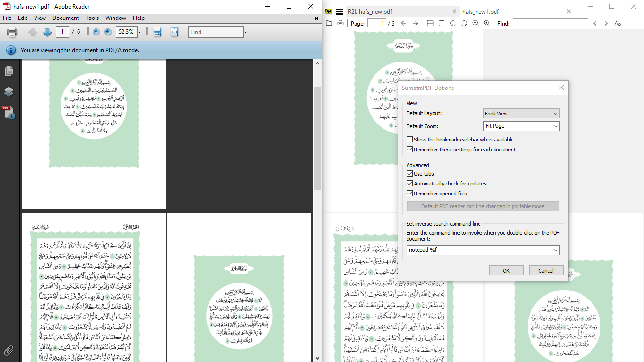Open the File menu in Adobe Reader
This screenshot has width=644, height=362.
(7, 18)
